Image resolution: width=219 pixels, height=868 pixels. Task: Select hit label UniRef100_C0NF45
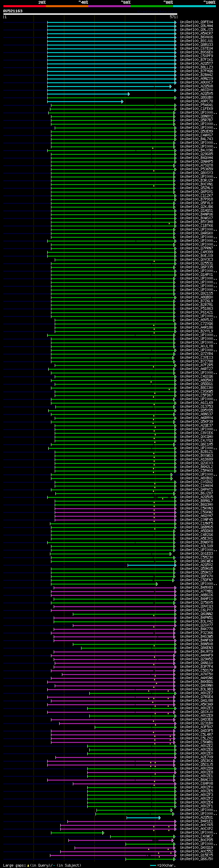click(x=196, y=520)
